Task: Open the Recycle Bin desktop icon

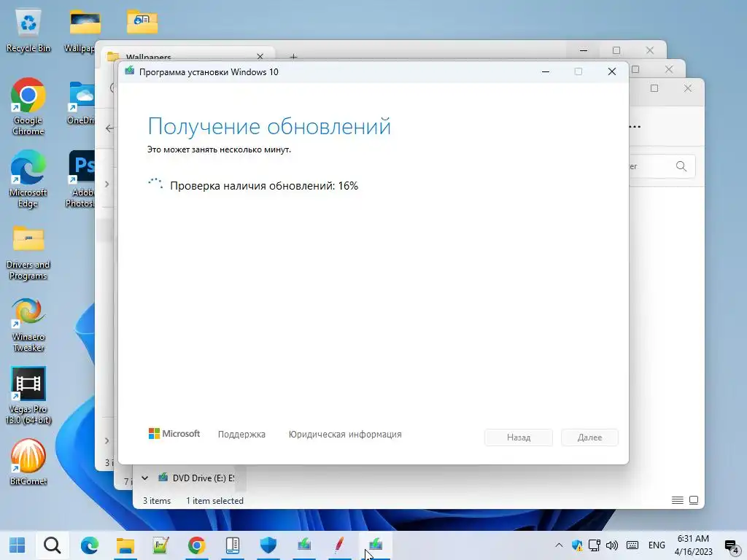Action: 28,31
